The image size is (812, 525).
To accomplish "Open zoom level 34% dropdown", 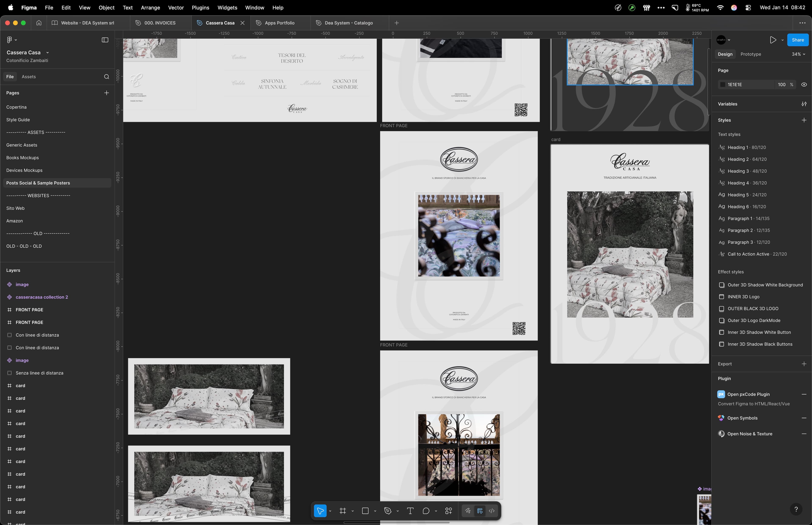I will [x=798, y=54].
